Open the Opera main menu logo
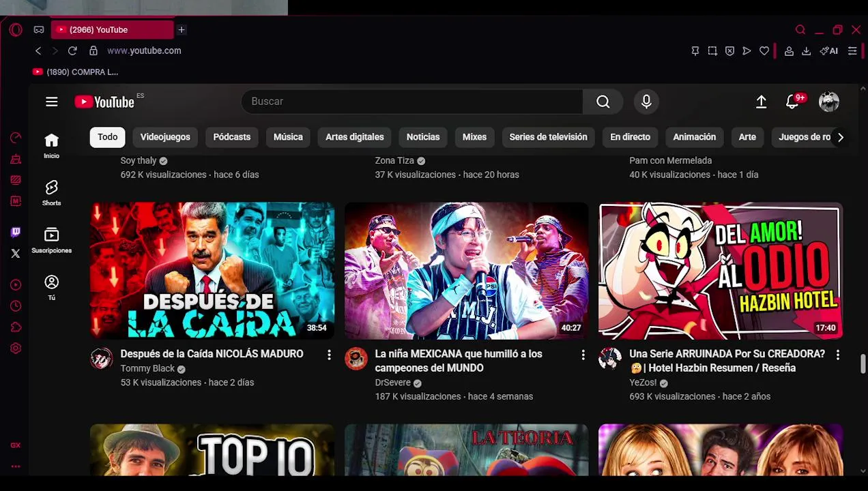The width and height of the screenshot is (868, 491). pos(16,30)
